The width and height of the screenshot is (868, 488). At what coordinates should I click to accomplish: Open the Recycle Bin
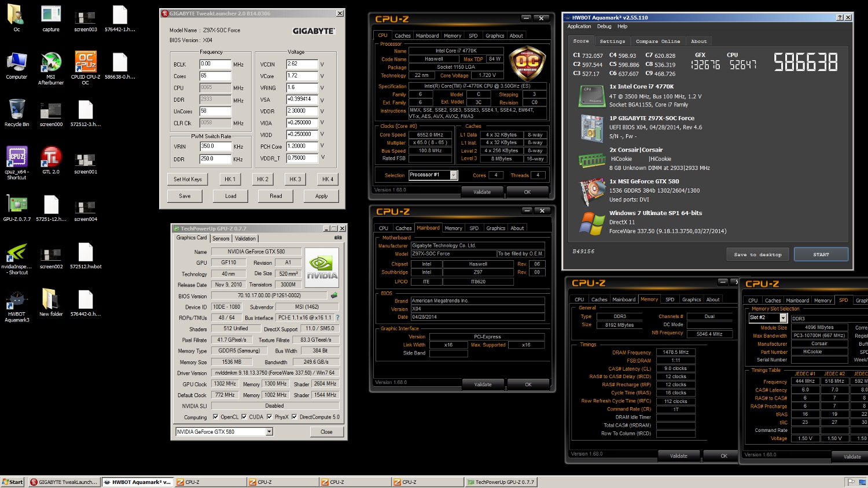(x=16, y=113)
